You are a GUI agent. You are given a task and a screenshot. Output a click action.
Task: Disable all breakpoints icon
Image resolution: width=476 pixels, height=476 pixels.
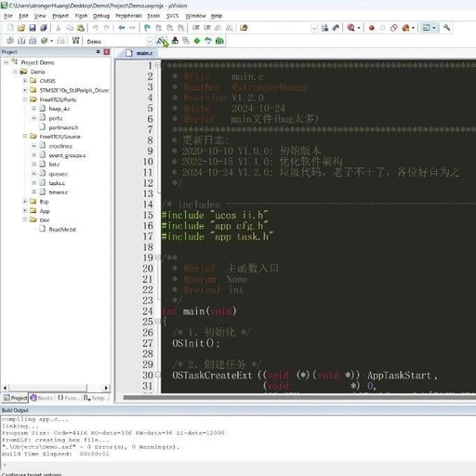pyautogui.click(x=394, y=28)
